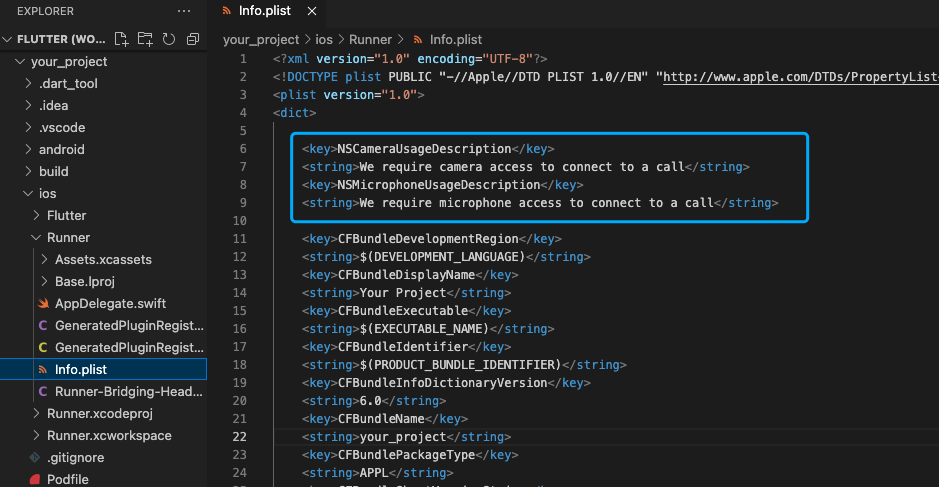Expand the android folder
Screen dimensions: 939x487
61,149
